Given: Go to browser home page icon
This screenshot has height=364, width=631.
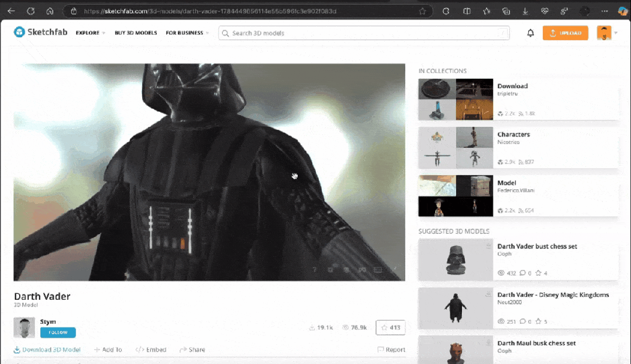Looking at the screenshot, I should tap(50, 11).
